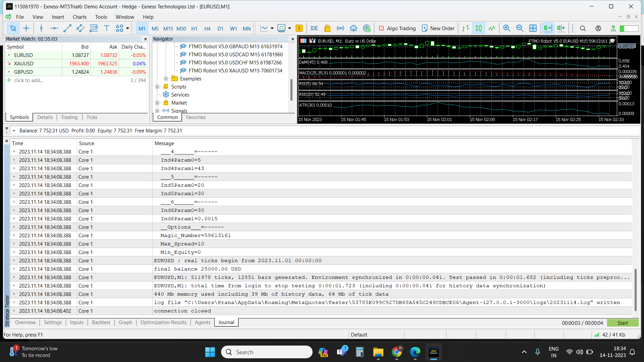This screenshot has width=644, height=362.
Task: Select FTMO Robot V5.0 XAUUSD M15 70601734
Action: pos(235,71)
